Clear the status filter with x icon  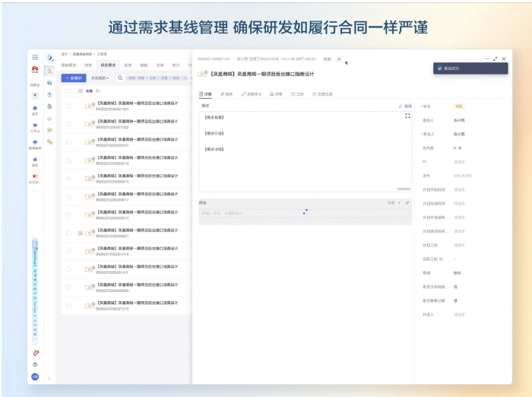pos(185,78)
